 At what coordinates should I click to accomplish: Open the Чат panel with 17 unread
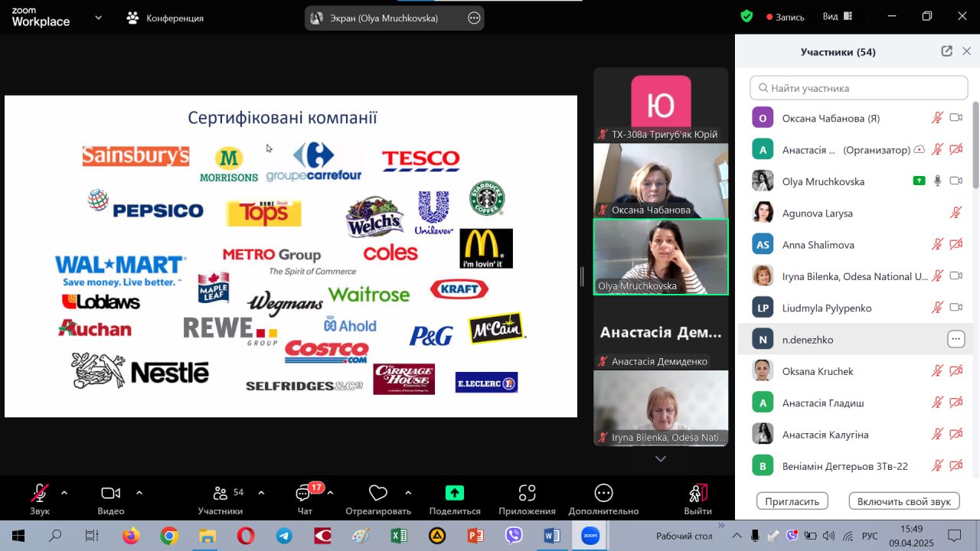305,499
